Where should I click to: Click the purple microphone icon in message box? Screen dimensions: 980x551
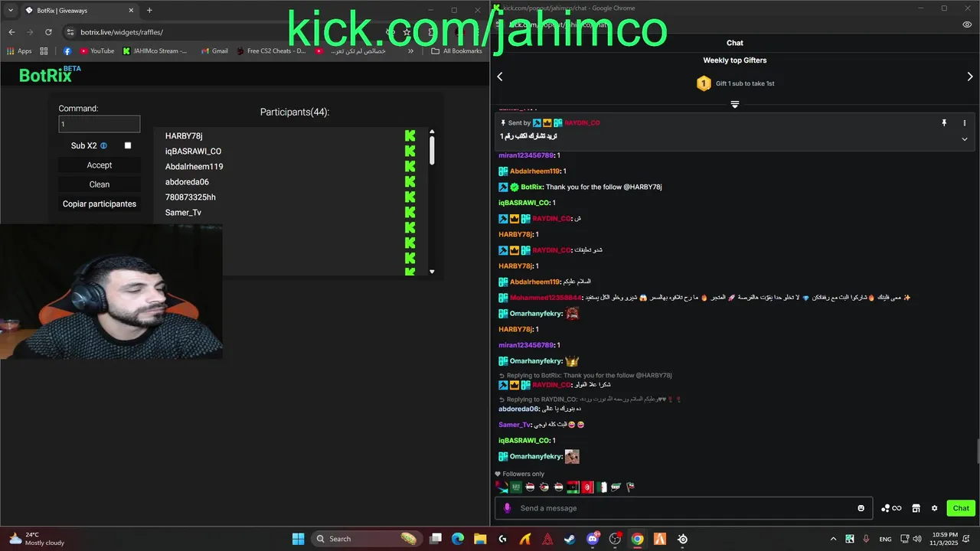(x=507, y=508)
